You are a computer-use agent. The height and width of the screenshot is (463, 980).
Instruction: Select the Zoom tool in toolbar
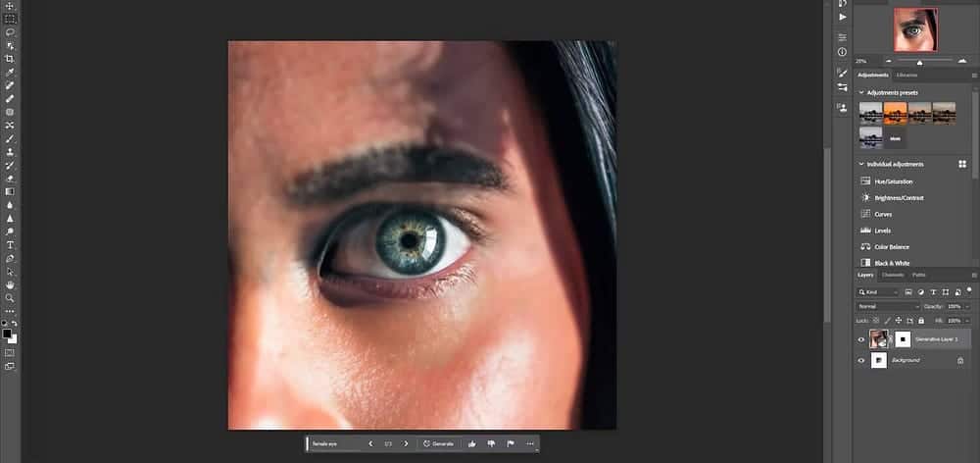click(x=10, y=297)
